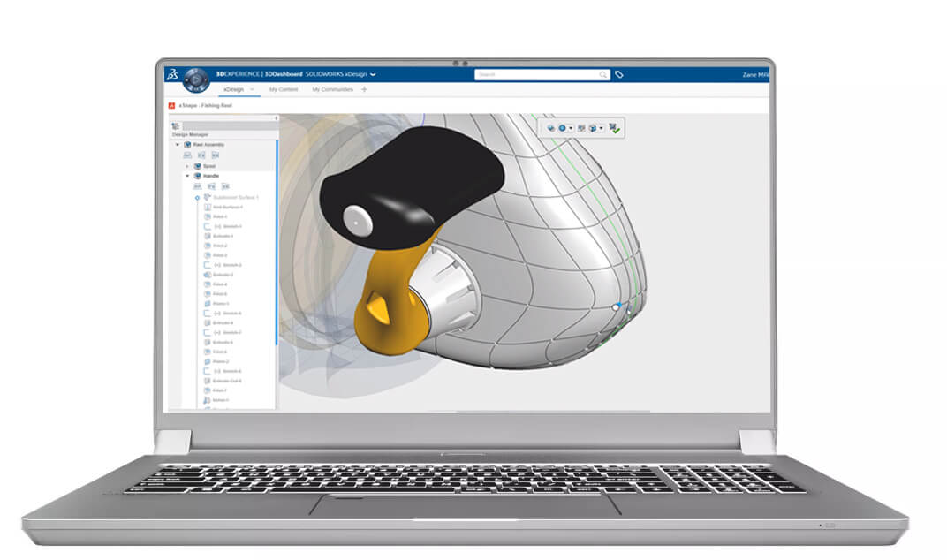This screenshot has height=560, width=947.
Task: Select the Knit-Surface feature in the tree
Action: point(228,208)
